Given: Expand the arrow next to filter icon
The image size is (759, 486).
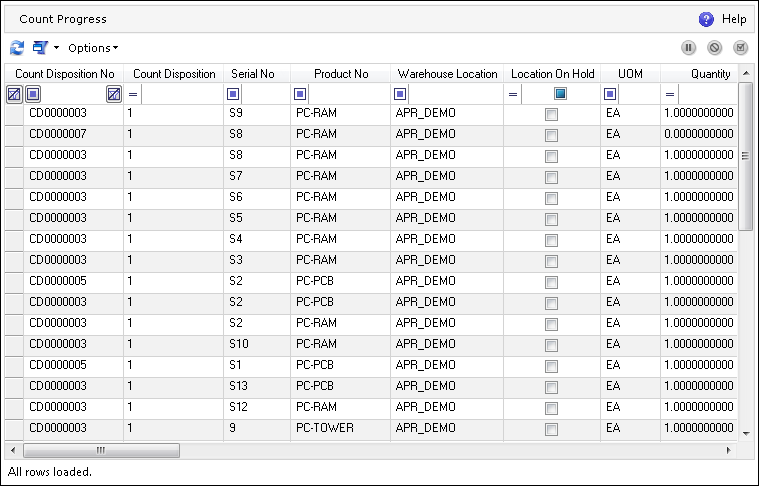Looking at the screenshot, I should [57, 48].
